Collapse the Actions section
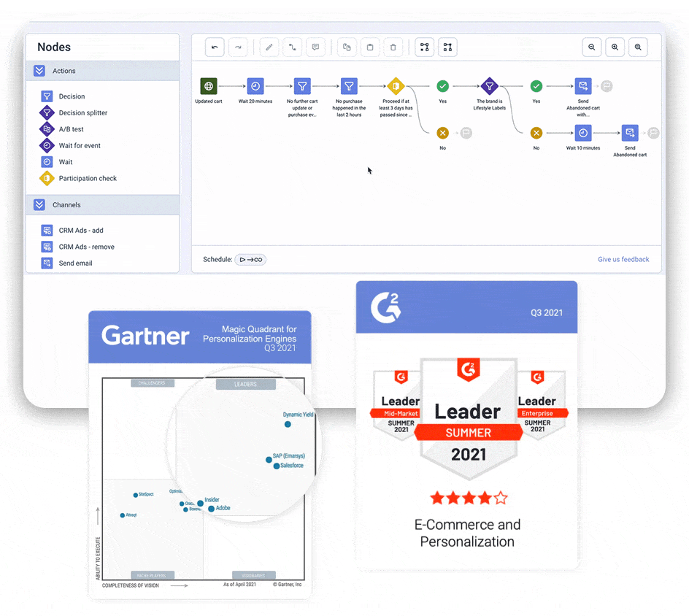Viewport: 689px width, 616px height. point(39,71)
